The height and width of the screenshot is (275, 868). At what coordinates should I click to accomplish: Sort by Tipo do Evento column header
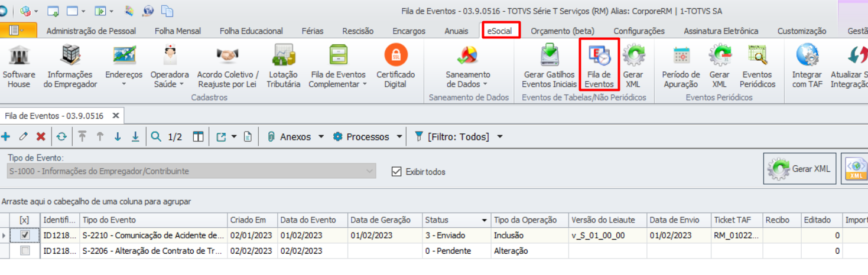point(154,220)
